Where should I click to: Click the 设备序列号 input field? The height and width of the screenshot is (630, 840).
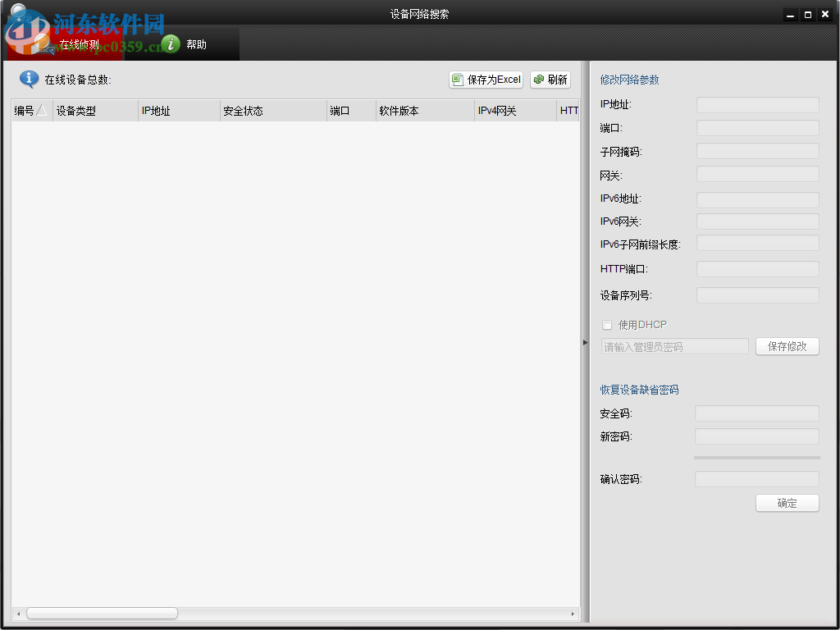(756, 294)
